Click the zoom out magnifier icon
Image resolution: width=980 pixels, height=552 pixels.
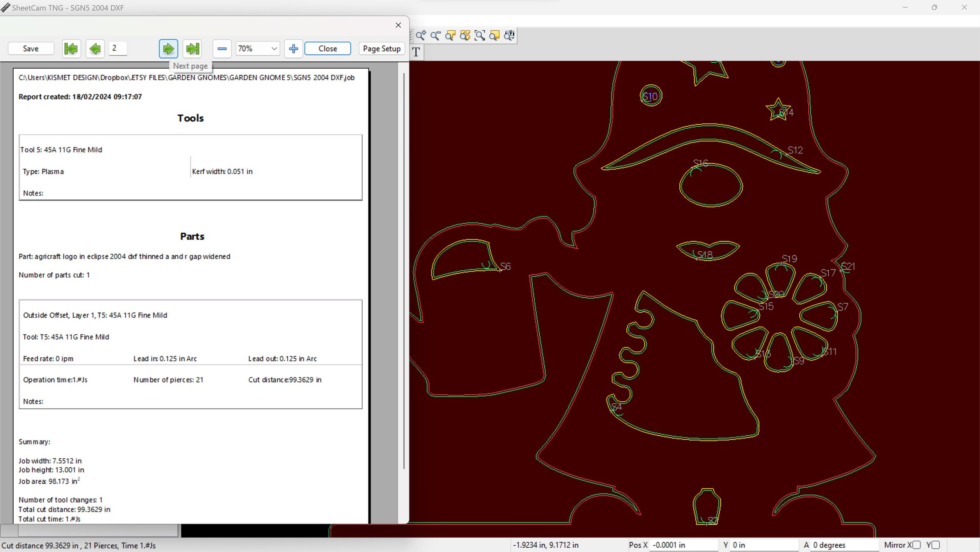436,36
